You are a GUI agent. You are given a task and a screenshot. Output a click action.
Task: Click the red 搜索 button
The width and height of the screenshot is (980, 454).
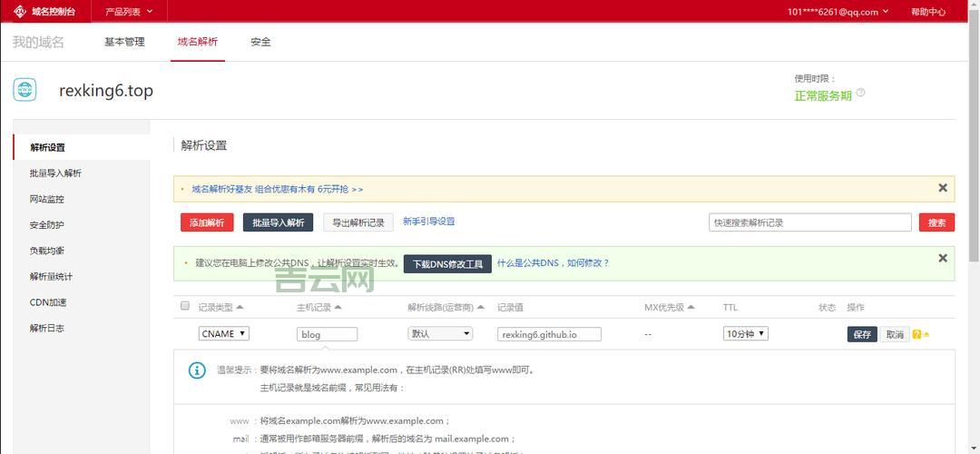point(936,222)
